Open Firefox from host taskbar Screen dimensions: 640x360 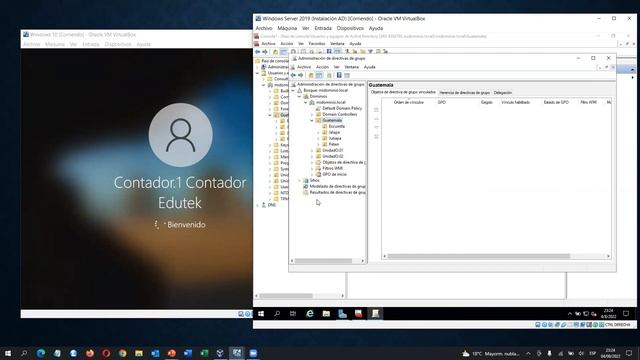click(x=90, y=353)
